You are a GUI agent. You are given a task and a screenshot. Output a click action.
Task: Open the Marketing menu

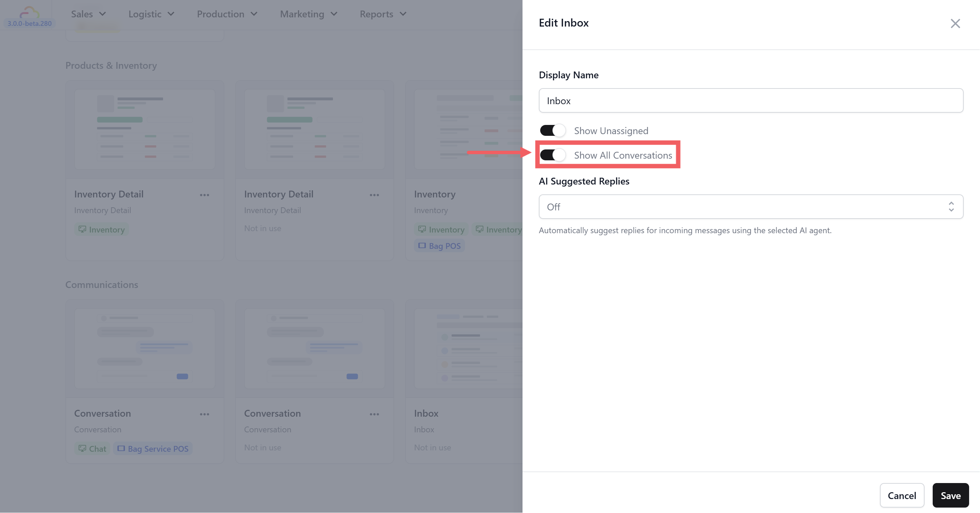[308, 14]
